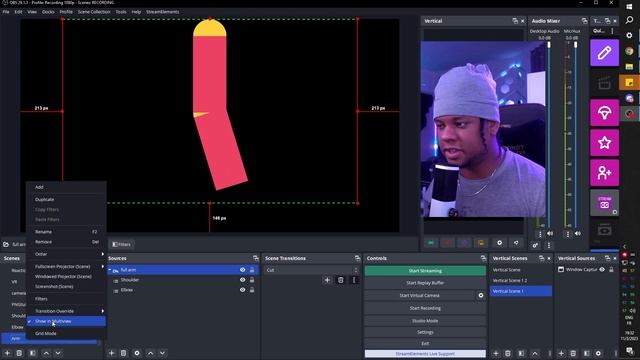Toggle lock on the Shoulder source

252,280
